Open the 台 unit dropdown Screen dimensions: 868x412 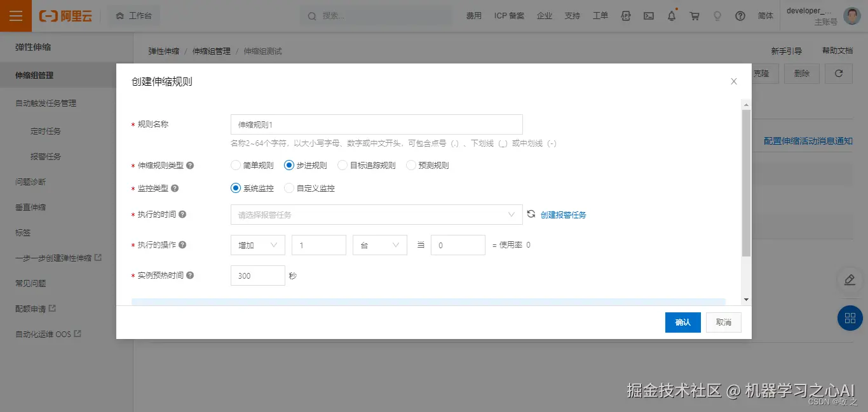click(x=379, y=244)
